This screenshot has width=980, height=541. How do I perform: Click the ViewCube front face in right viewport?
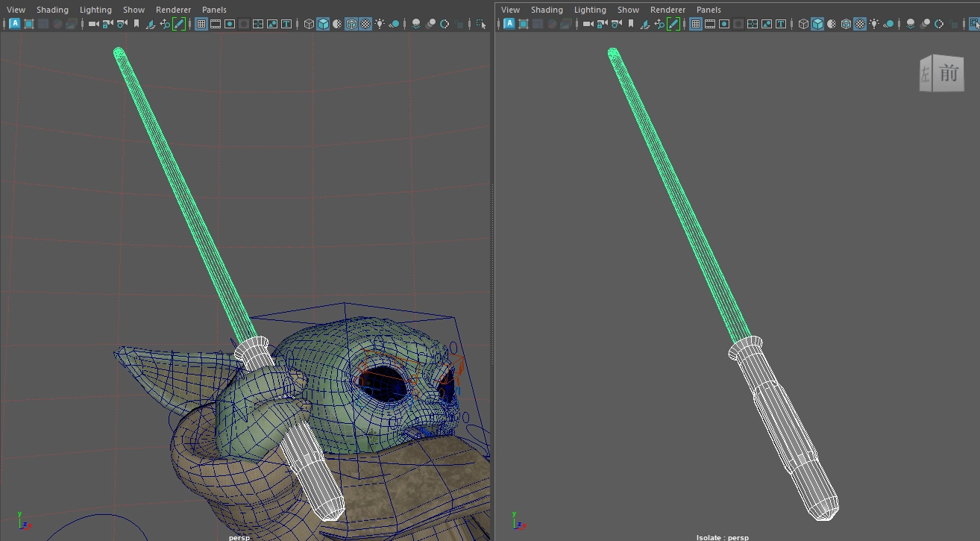(948, 74)
